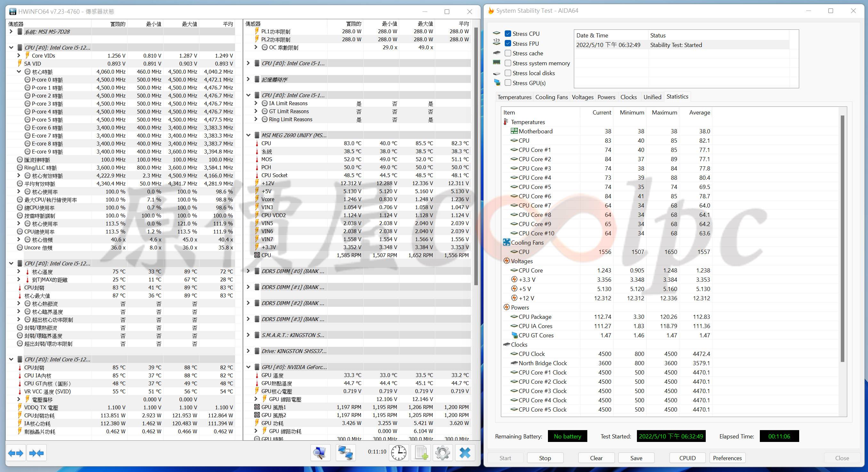Click the HWiNFO64 title bar app icon

pos(13,12)
